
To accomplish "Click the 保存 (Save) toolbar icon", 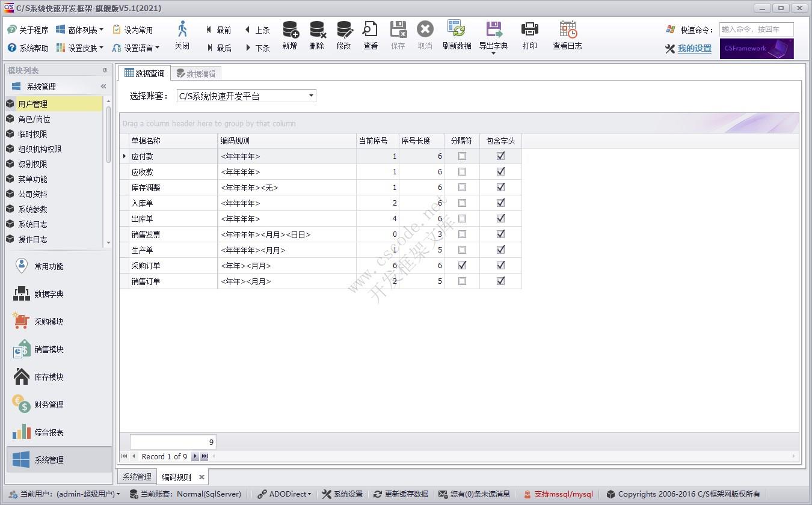I will [x=398, y=36].
